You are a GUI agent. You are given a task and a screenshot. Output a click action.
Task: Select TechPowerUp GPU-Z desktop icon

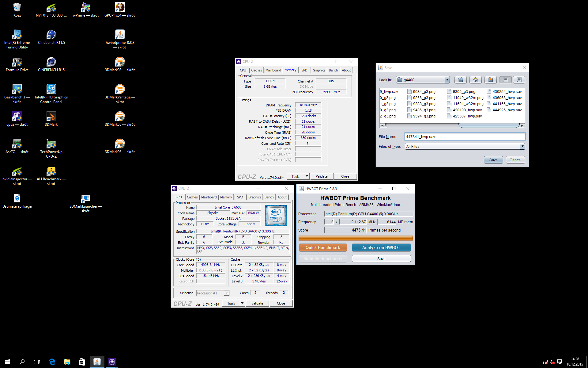tap(51, 148)
